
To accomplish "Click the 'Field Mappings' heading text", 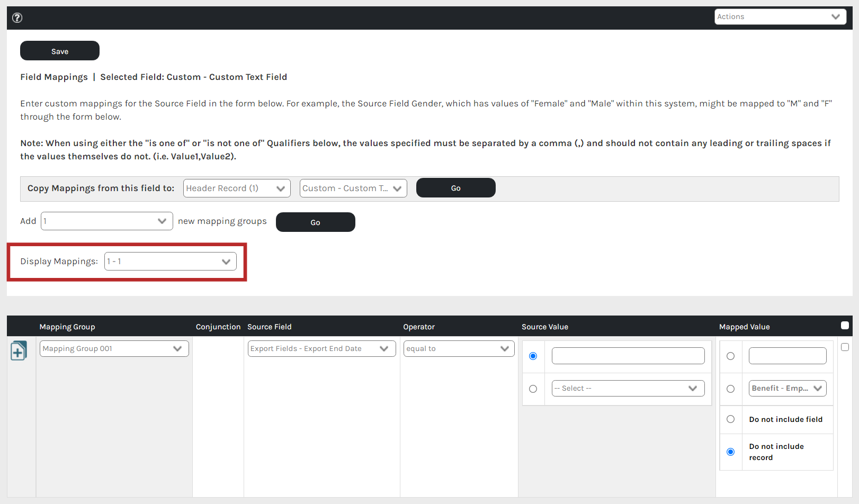I will (x=54, y=77).
